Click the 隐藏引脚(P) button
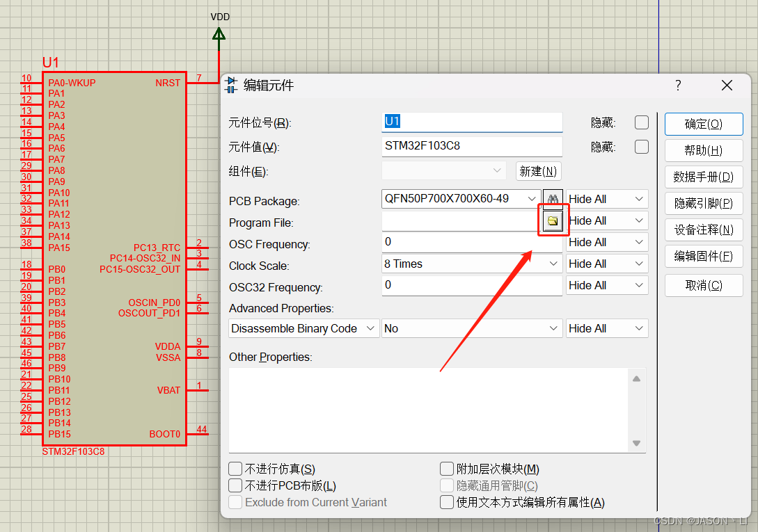Image resolution: width=758 pixels, height=532 pixels. coord(704,204)
